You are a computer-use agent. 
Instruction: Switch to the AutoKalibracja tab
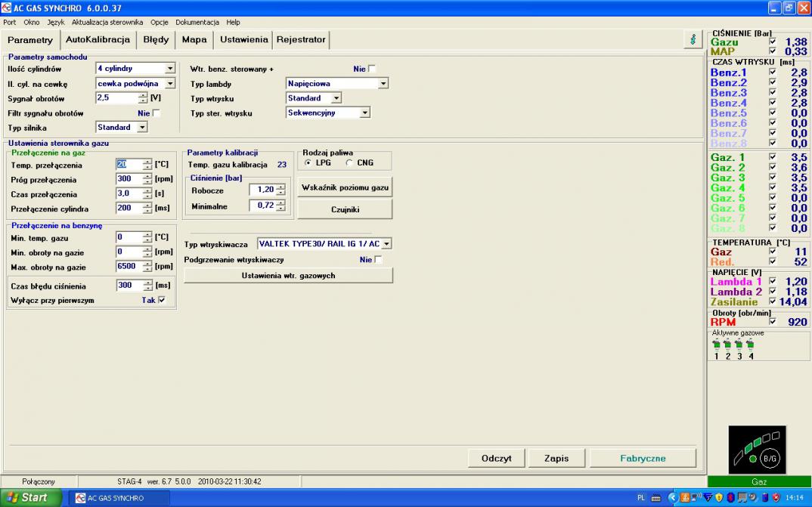[98, 39]
